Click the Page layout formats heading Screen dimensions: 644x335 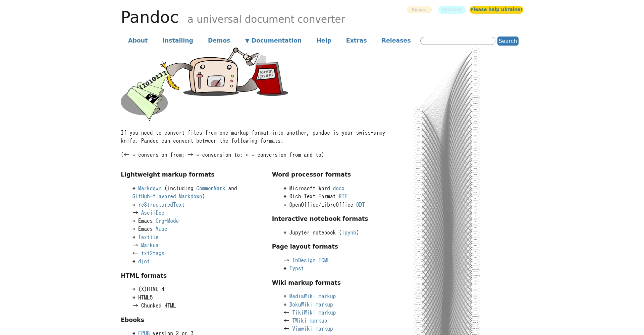tap(305, 247)
